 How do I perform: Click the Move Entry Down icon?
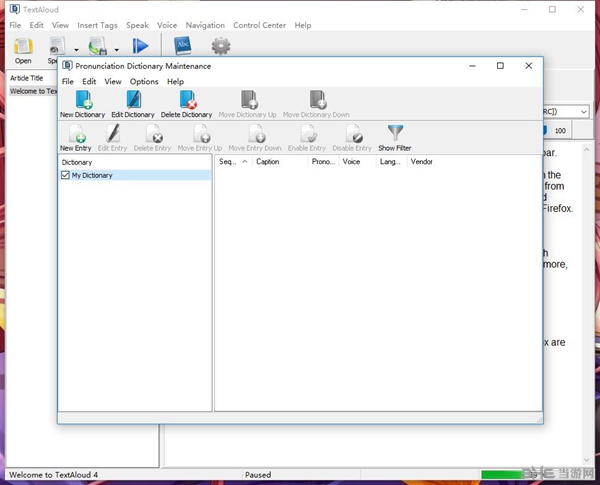tap(257, 133)
